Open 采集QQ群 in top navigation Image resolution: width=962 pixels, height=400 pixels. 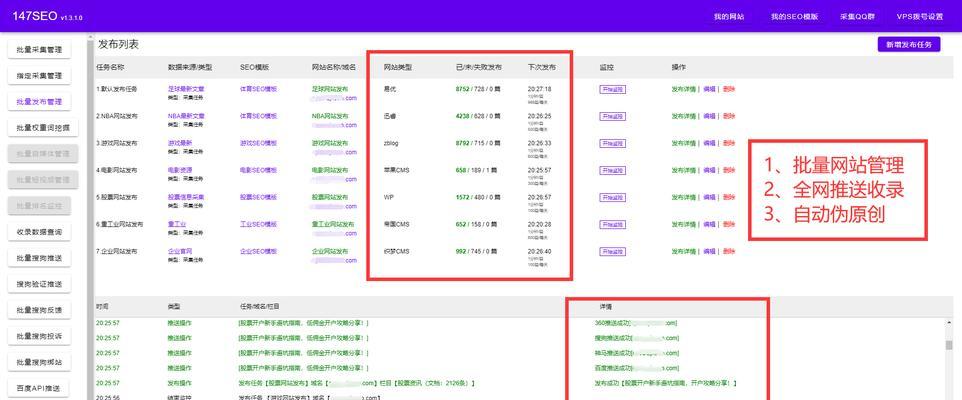857,17
